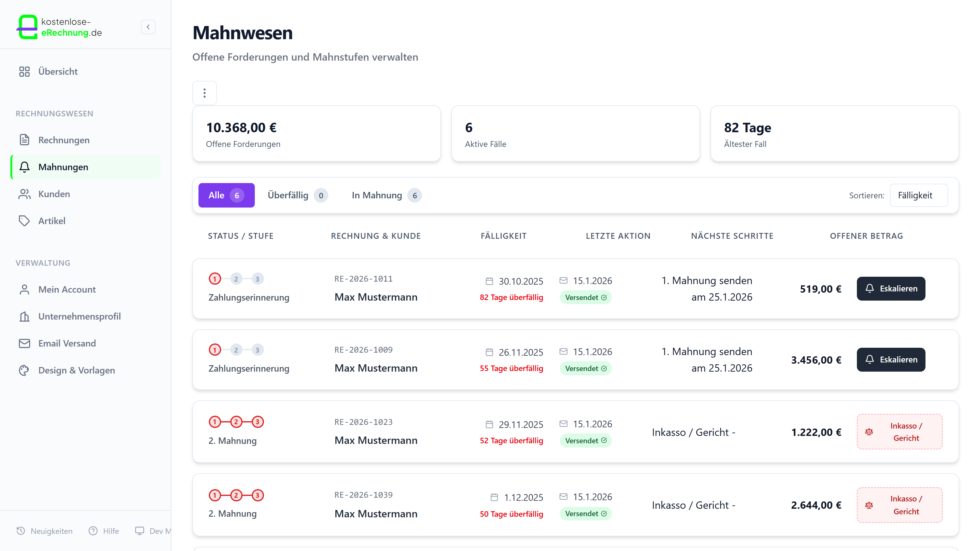This screenshot has width=980, height=551.
Task: Open Mein Account page
Action: coord(67,289)
